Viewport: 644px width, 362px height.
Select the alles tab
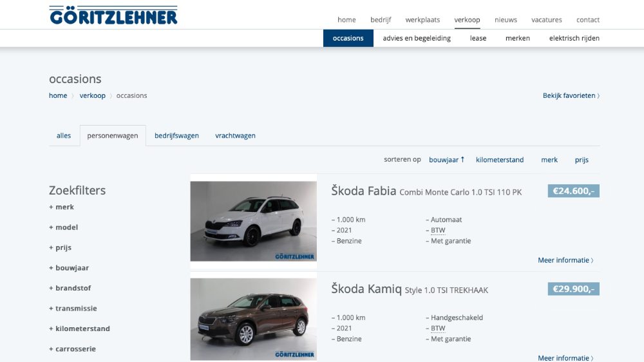coord(64,136)
